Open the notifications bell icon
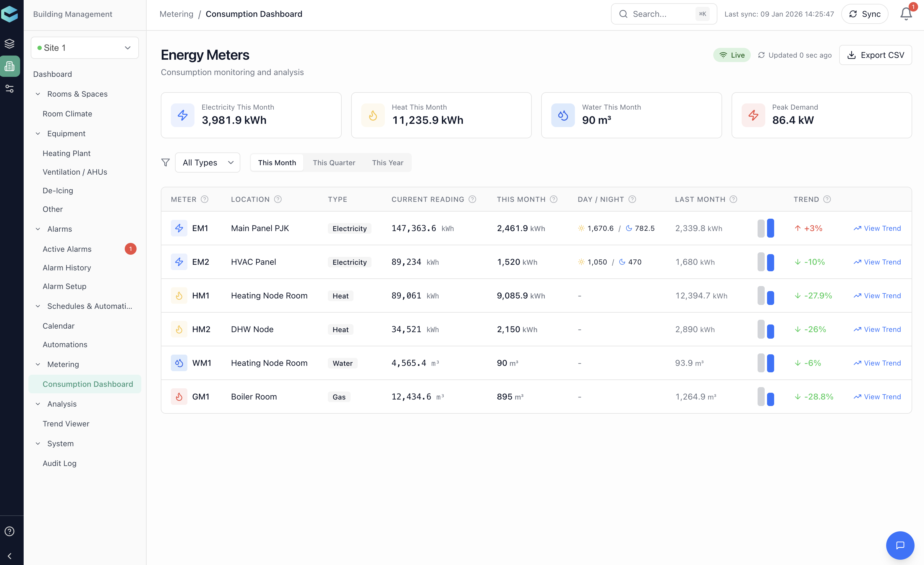 tap(906, 14)
